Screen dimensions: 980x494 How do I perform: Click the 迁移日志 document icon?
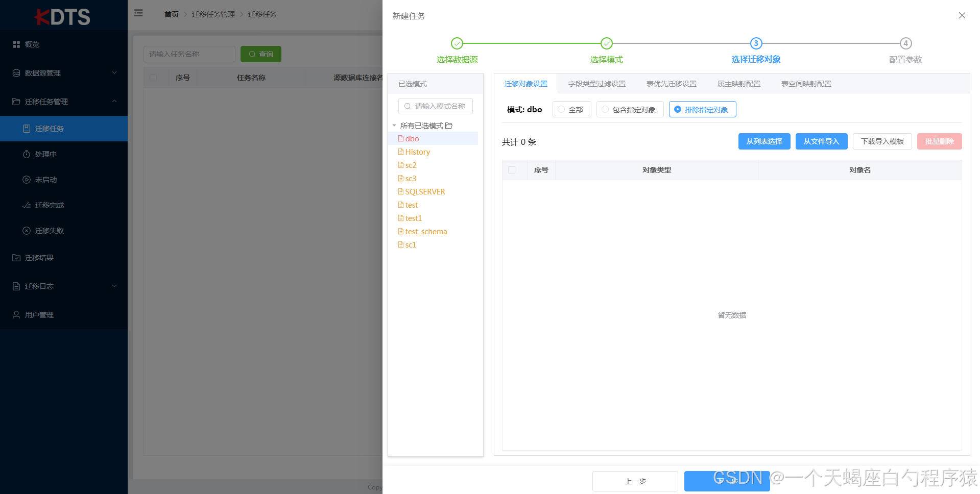(x=16, y=286)
